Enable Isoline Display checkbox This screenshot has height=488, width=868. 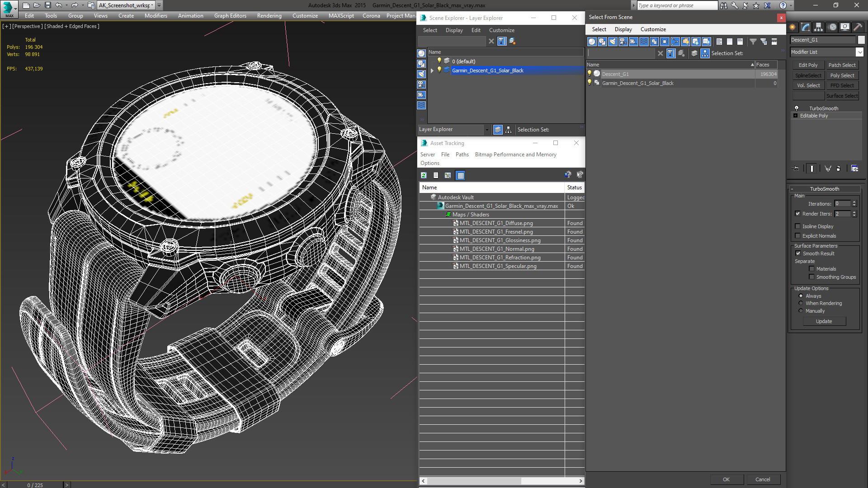pos(797,226)
